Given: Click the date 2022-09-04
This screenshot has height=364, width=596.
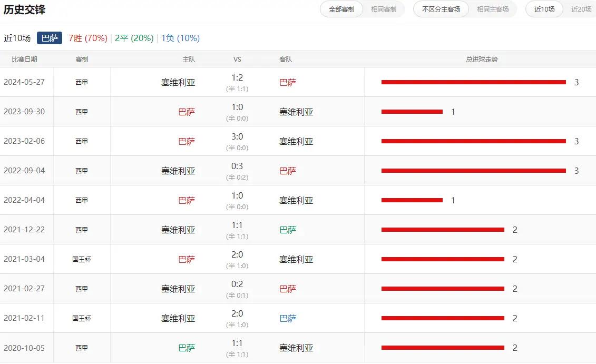Looking at the screenshot, I should [24, 171].
